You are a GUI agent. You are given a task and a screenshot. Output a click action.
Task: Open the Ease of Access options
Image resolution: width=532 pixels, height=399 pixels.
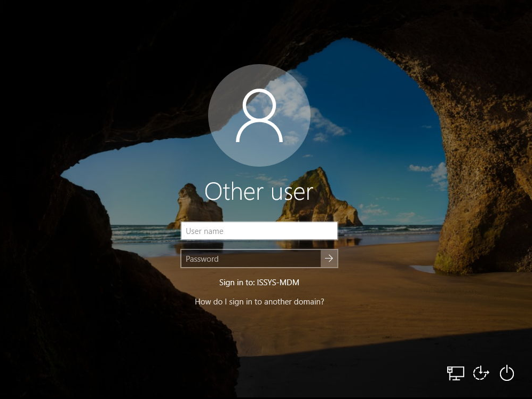tap(481, 373)
